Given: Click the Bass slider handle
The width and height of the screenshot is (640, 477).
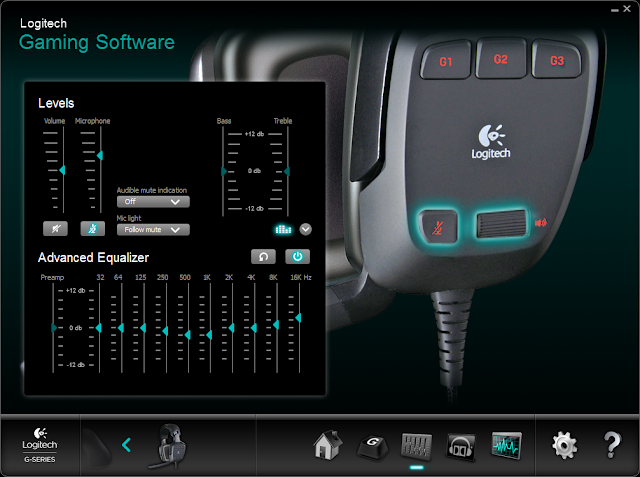Looking at the screenshot, I should [x=224, y=171].
